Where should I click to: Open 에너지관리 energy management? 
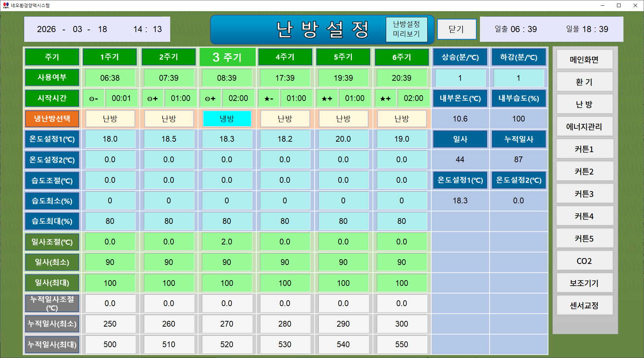tap(585, 127)
